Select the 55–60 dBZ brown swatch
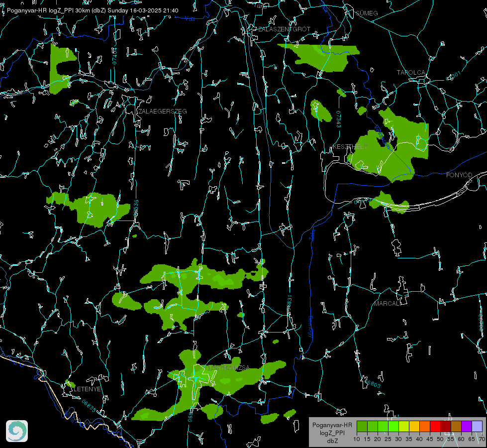 tap(456, 426)
